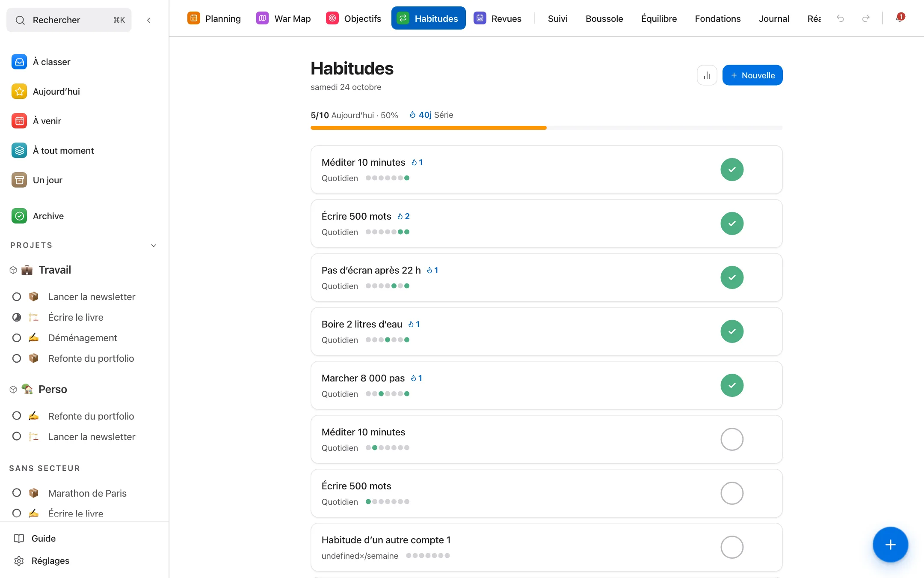Switch to the Planning tab
This screenshot has width=924, height=578.
tap(214, 18)
